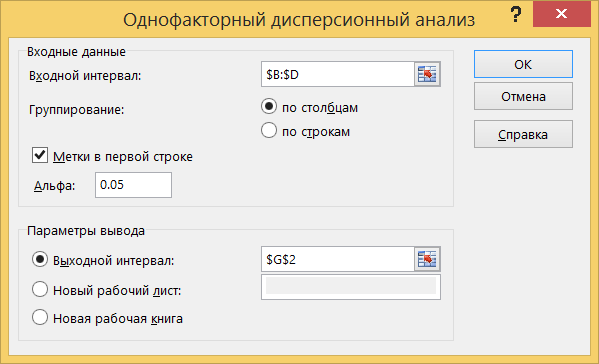Click the Альфа: label text
The height and width of the screenshot is (364, 599).
tap(55, 186)
